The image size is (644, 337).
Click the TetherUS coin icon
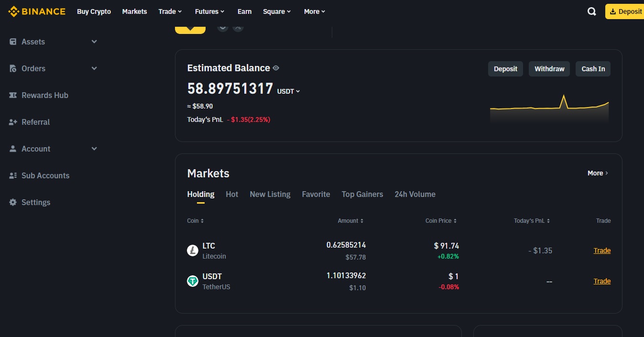(193, 281)
